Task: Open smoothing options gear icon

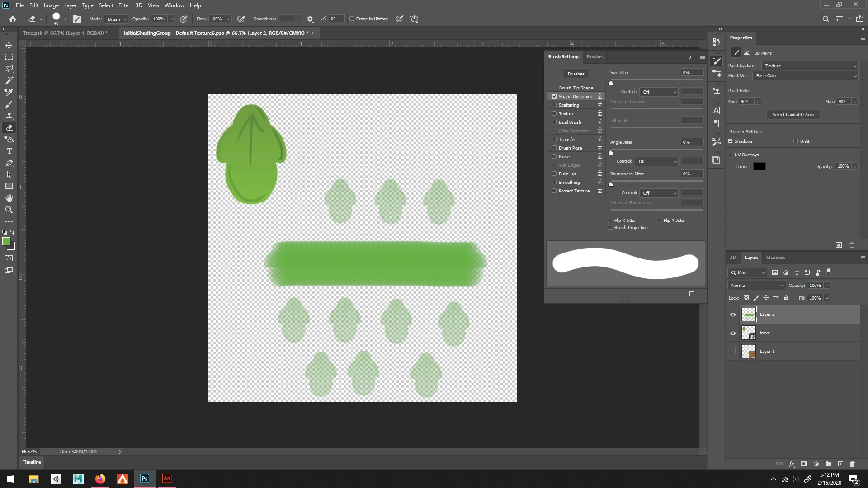Action: [x=310, y=19]
